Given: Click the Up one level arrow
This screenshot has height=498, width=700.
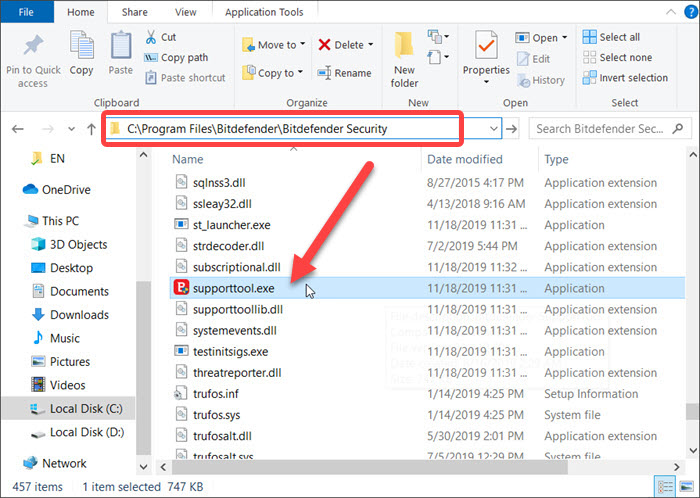Looking at the screenshot, I should [x=91, y=129].
